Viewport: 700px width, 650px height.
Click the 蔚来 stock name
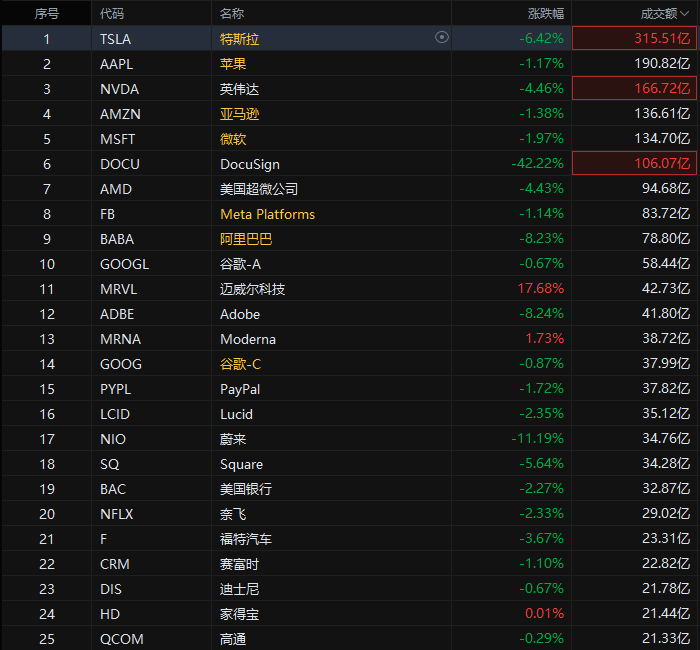(x=233, y=439)
